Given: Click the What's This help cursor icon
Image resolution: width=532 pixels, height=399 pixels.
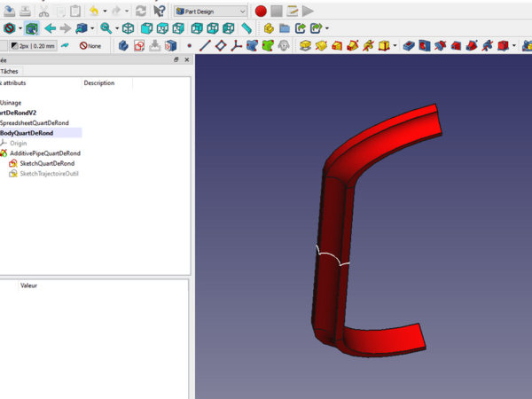Looking at the screenshot, I should (x=159, y=12).
